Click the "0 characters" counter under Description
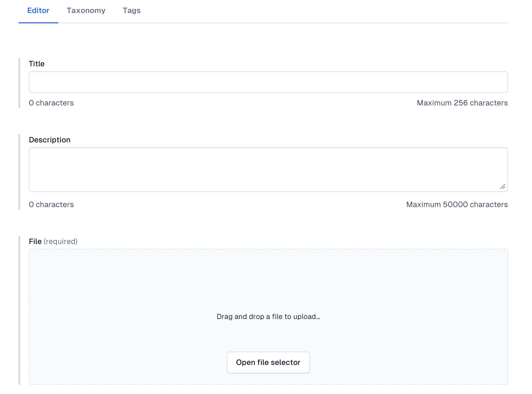532x394 pixels. tap(51, 205)
